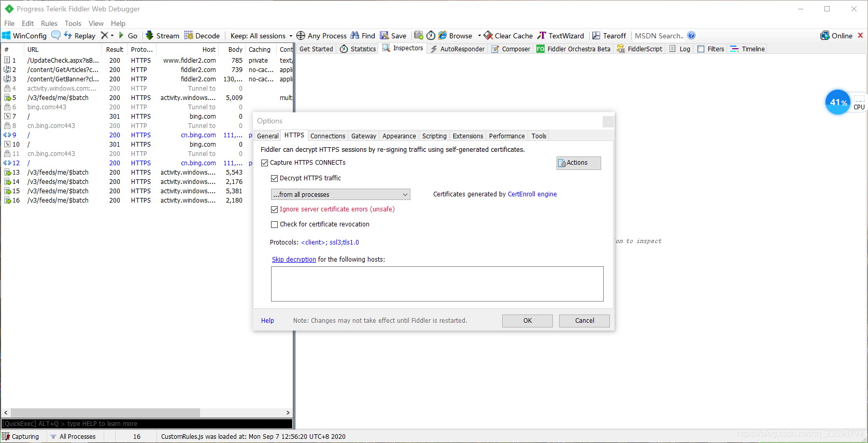Image resolution: width=868 pixels, height=443 pixels.
Task: Open the Statistics tab
Action: pyautogui.click(x=358, y=49)
